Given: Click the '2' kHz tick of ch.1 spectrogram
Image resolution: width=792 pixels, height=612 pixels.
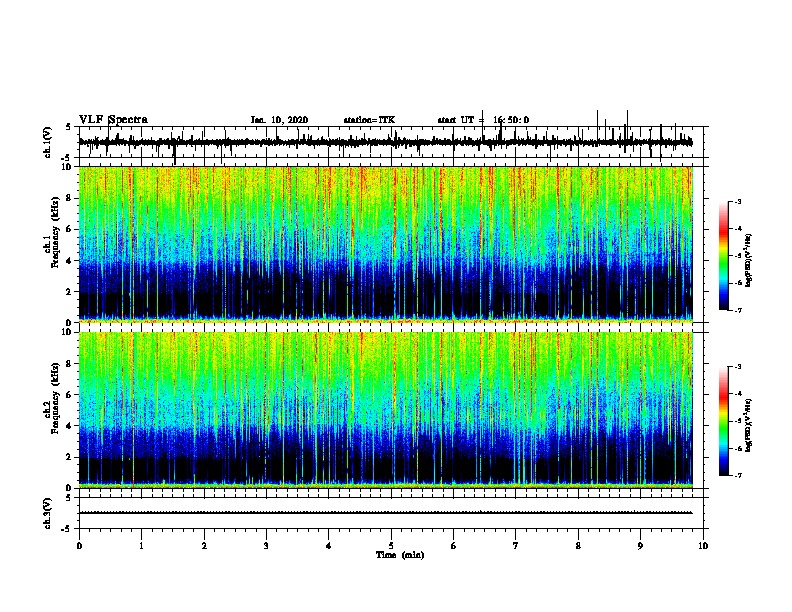Looking at the screenshot, I should 69,292.
